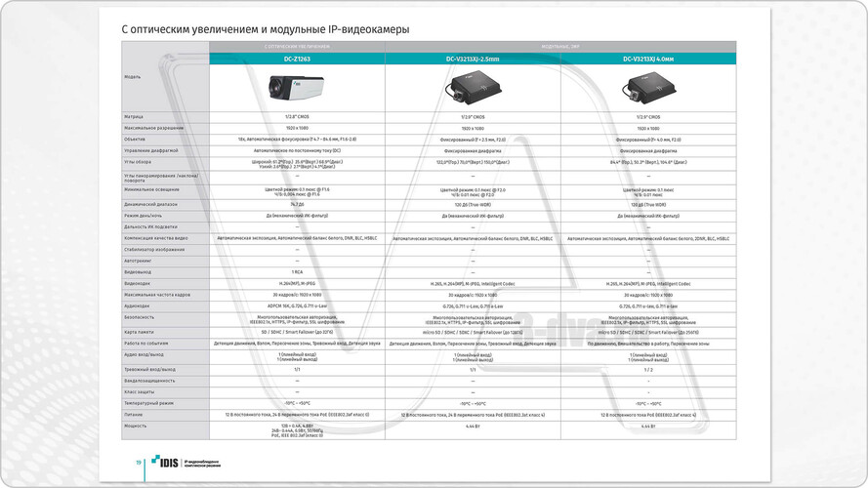
Task: Click the 'Углы панорамирования /наклона/ поворота' label
Action: [161, 179]
